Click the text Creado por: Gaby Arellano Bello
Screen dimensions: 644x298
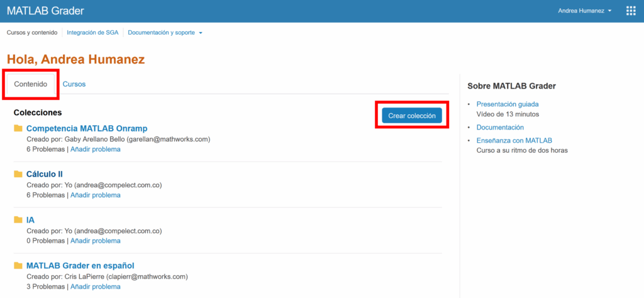[x=75, y=139]
